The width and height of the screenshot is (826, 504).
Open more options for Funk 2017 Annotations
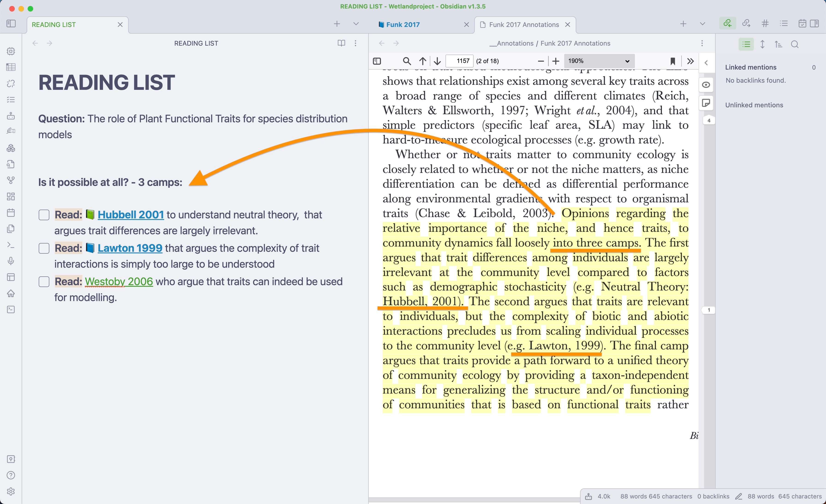point(702,43)
